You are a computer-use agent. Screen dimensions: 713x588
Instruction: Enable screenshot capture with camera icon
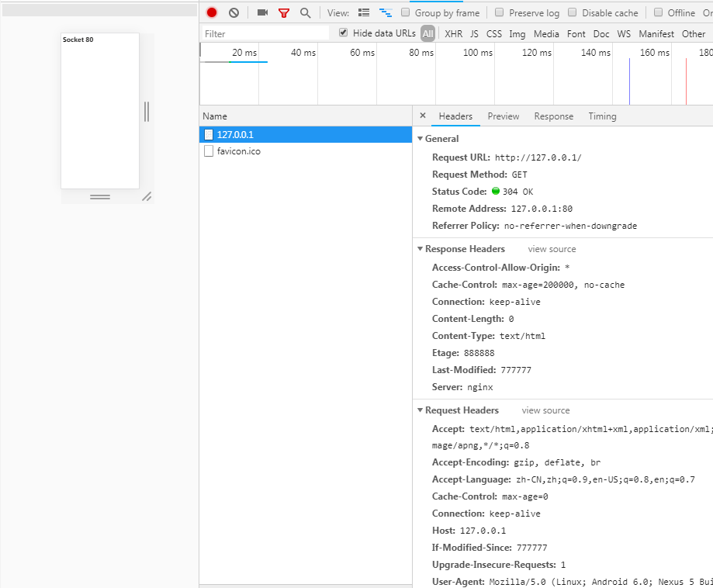point(261,12)
